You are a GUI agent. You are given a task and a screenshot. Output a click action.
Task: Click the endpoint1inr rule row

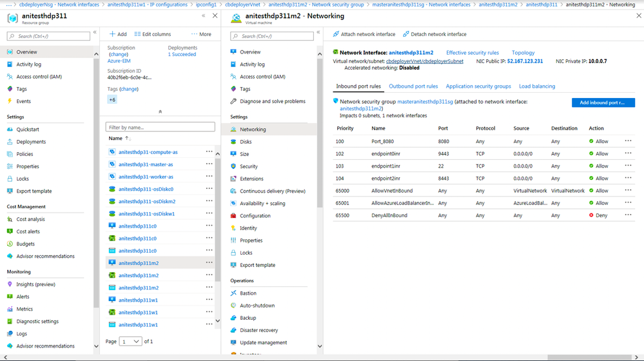click(x=484, y=166)
